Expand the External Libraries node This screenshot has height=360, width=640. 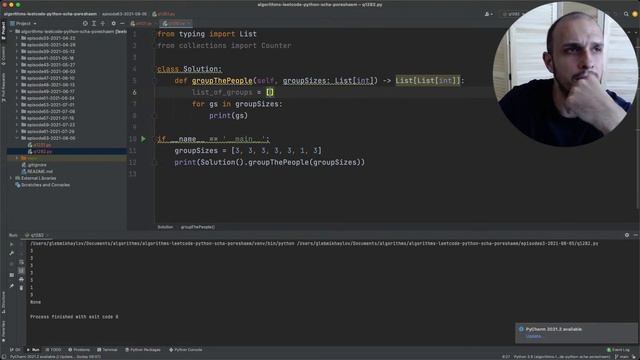pyautogui.click(x=11, y=178)
